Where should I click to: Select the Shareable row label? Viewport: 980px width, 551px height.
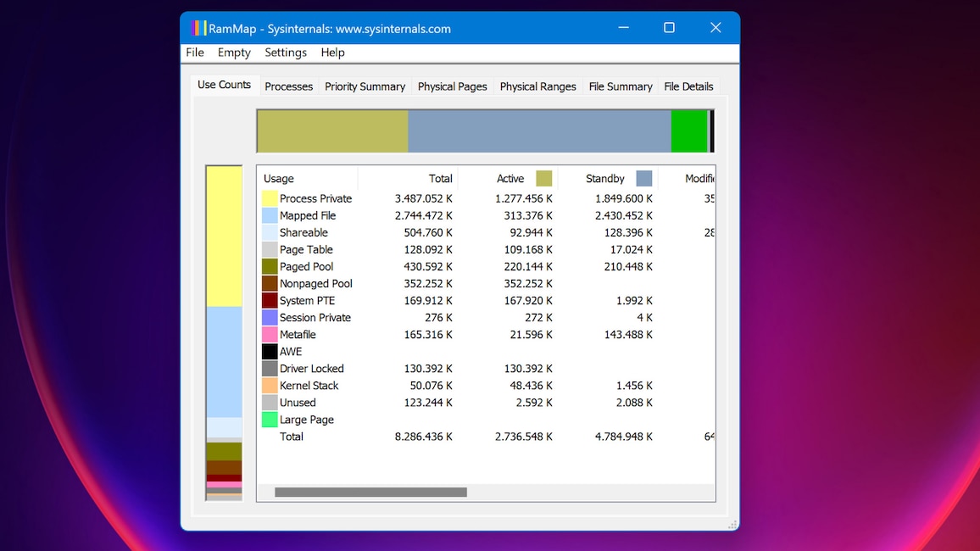pyautogui.click(x=303, y=232)
